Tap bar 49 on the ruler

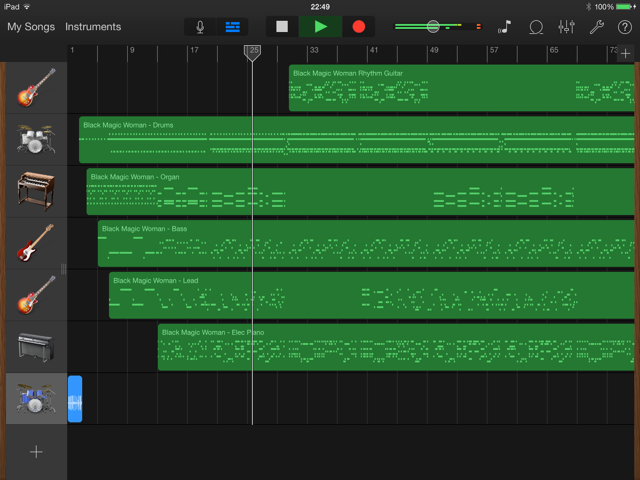434,50
